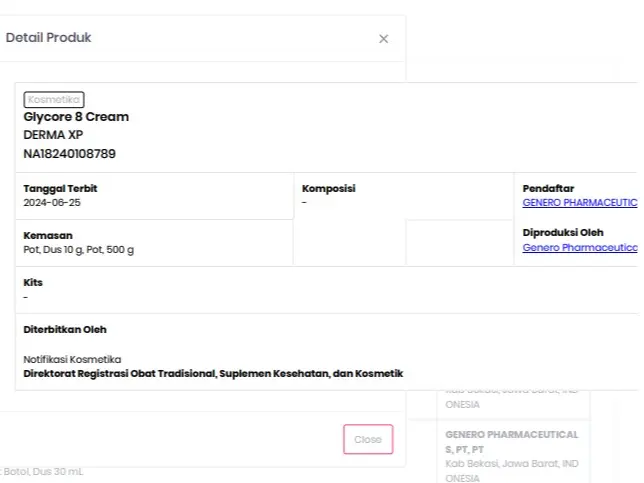
Task: Select the product name Glycore 8 Cream
Action: (76, 117)
